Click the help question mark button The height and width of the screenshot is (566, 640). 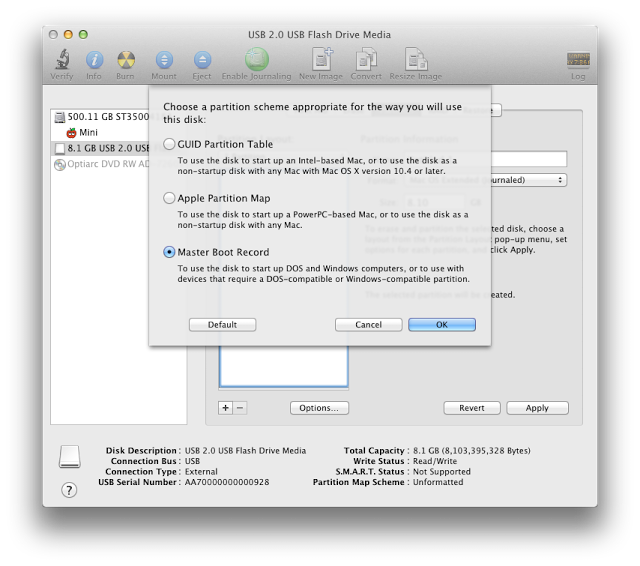point(69,490)
